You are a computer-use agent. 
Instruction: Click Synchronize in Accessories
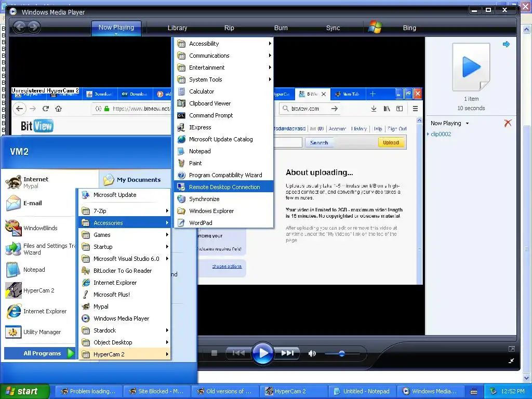(224, 199)
